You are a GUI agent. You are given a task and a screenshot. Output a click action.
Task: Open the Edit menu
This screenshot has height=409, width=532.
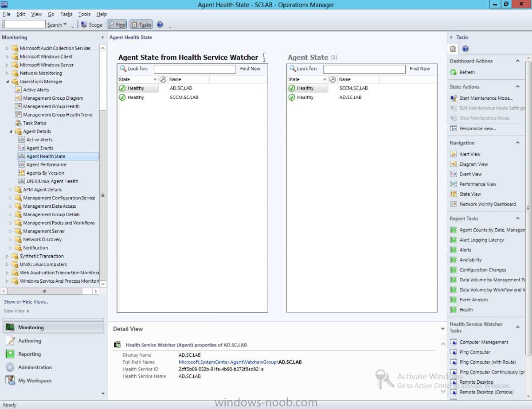21,14
